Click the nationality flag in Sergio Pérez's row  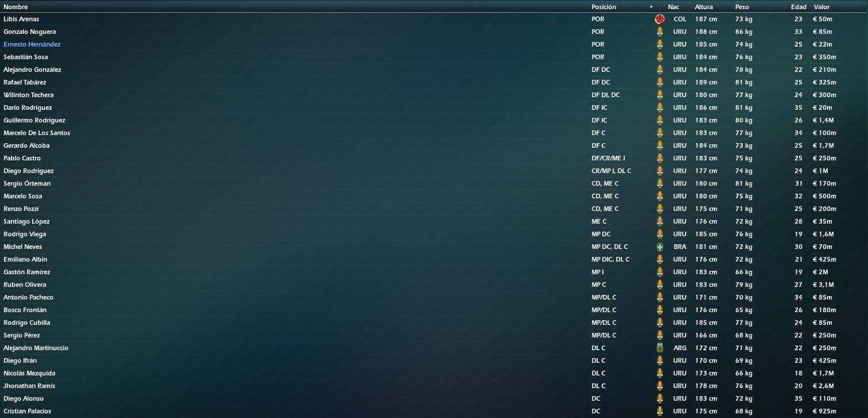(x=659, y=335)
